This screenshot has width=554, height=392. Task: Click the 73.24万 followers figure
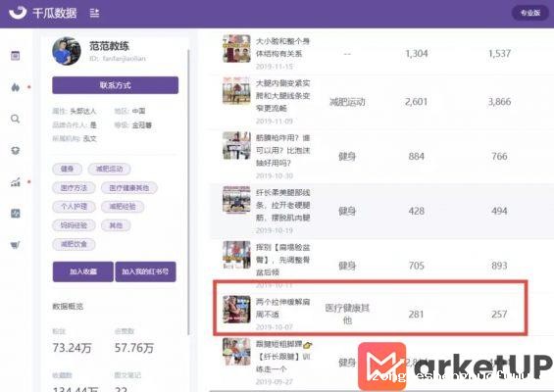click(x=73, y=348)
